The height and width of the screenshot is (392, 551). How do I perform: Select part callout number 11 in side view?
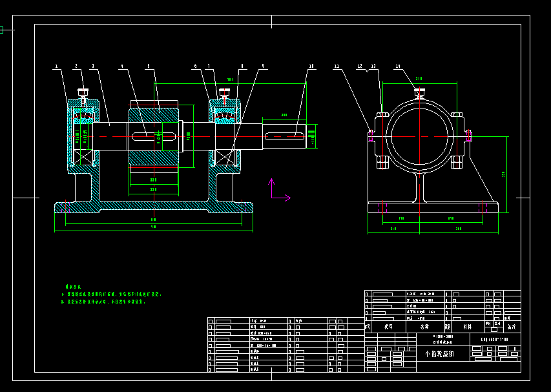[x=337, y=66]
